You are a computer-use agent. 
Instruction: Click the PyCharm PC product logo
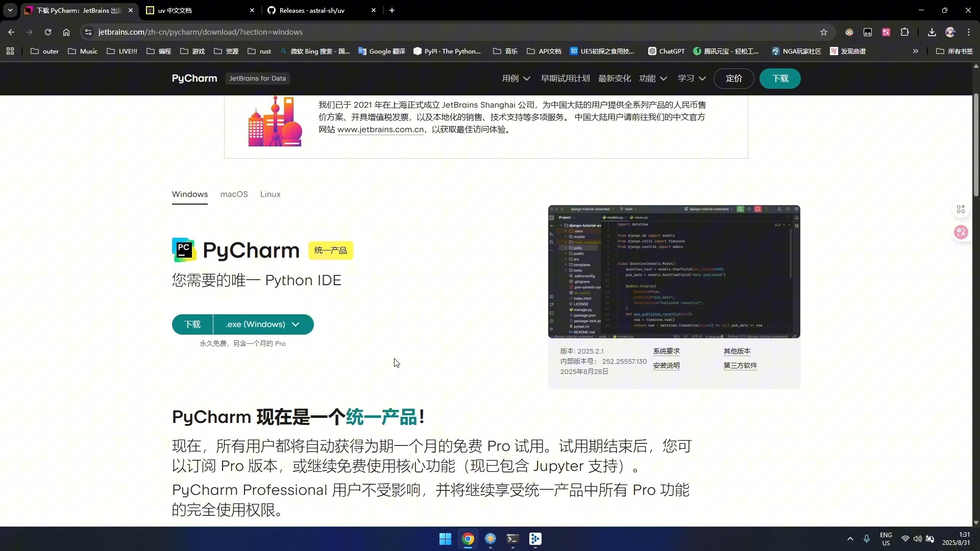coord(184,250)
